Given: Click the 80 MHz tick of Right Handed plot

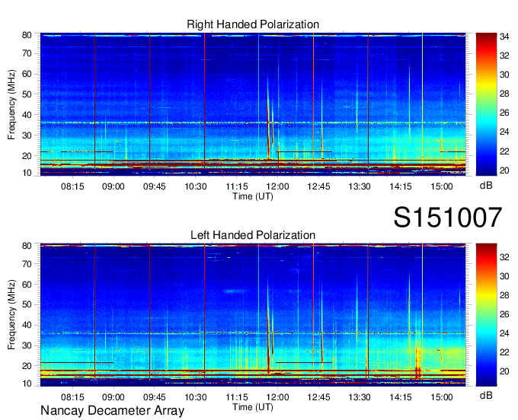Looking at the screenshot, I should [x=27, y=35].
